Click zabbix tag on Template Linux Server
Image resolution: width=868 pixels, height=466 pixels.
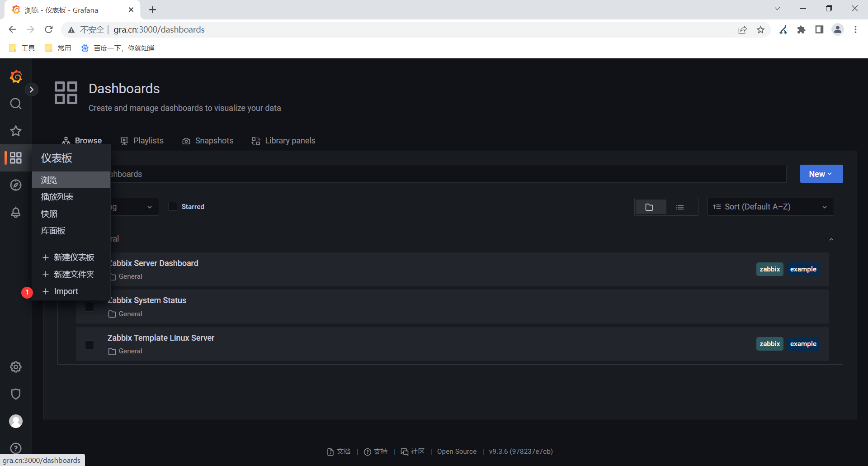pyautogui.click(x=770, y=344)
